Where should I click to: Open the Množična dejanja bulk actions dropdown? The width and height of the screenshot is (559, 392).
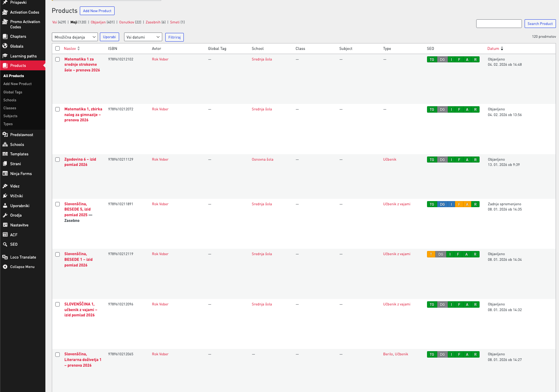point(75,37)
